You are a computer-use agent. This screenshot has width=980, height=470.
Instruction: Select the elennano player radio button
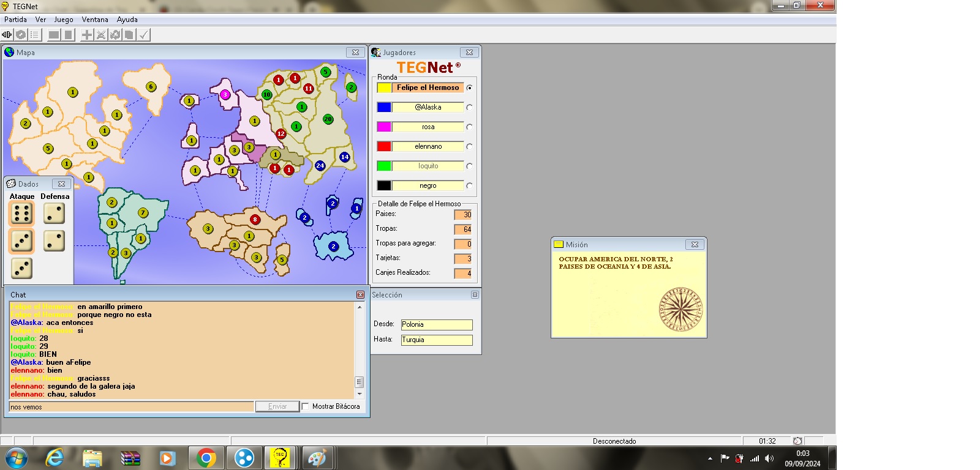470,146
